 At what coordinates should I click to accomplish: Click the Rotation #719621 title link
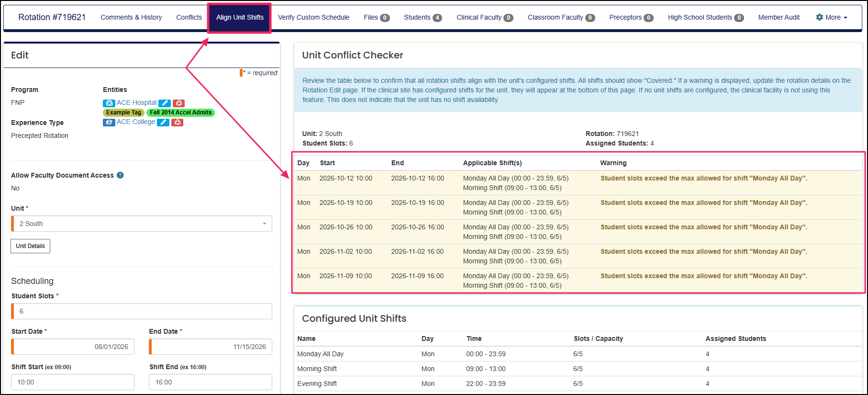pyautogui.click(x=52, y=17)
